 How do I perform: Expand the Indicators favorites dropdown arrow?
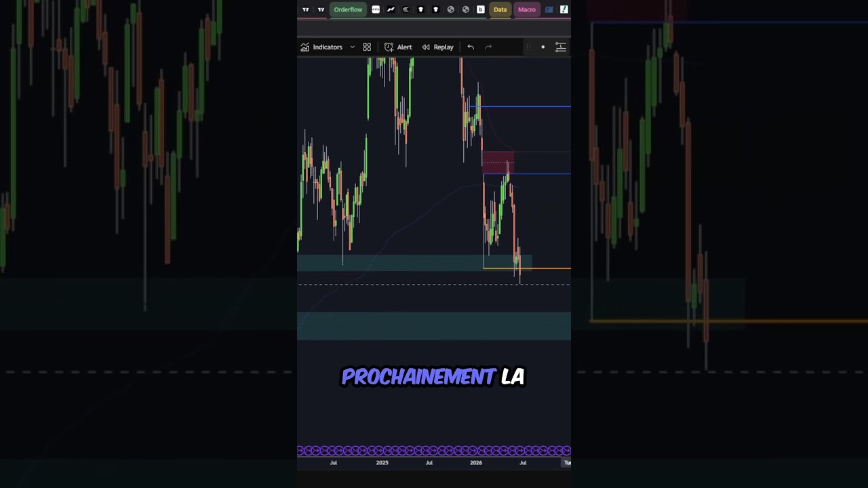(x=352, y=47)
